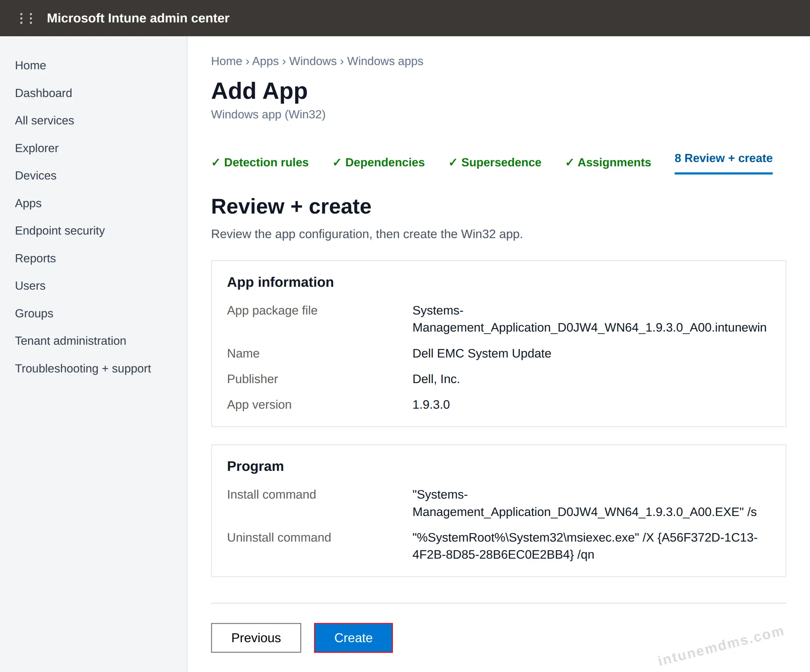
Task: Click Windows apps breadcrumb link
Action: (x=385, y=61)
